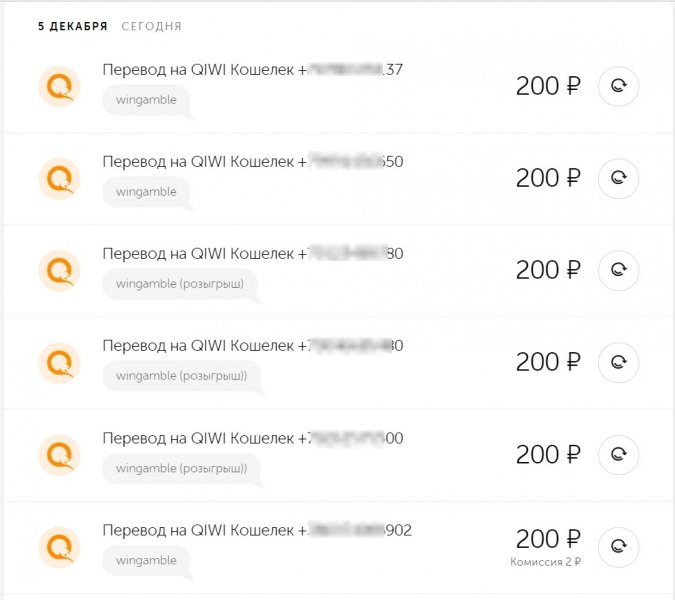Image resolution: width=675 pixels, height=600 pixels.
Task: Click the "Комиссия 2 ₽" commission label
Action: pyautogui.click(x=545, y=562)
